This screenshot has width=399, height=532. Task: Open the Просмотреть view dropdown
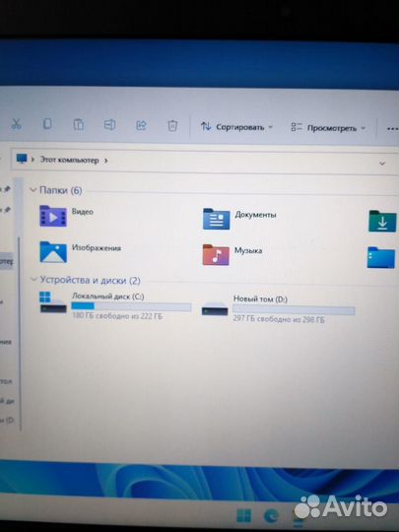(328, 128)
